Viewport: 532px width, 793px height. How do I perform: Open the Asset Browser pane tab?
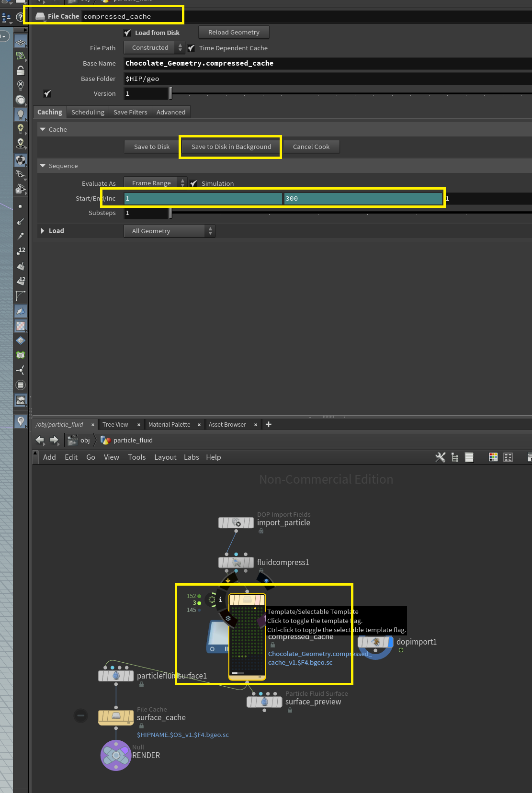click(x=227, y=424)
